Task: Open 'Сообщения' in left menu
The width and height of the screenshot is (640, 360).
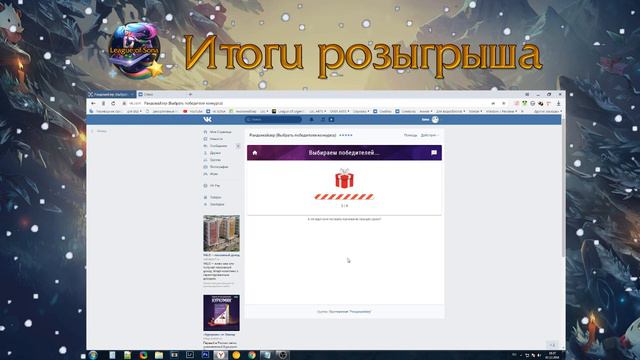Action: pos(218,146)
